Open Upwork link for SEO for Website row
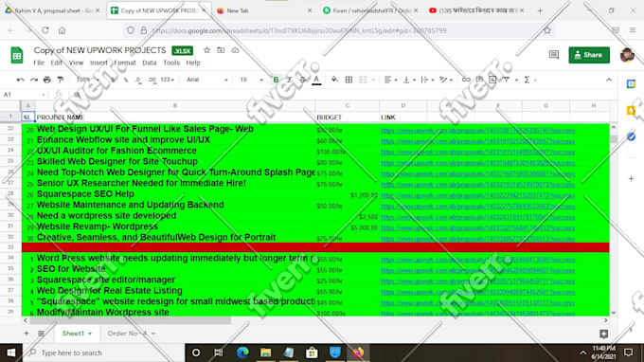644x362 pixels. click(x=477, y=270)
